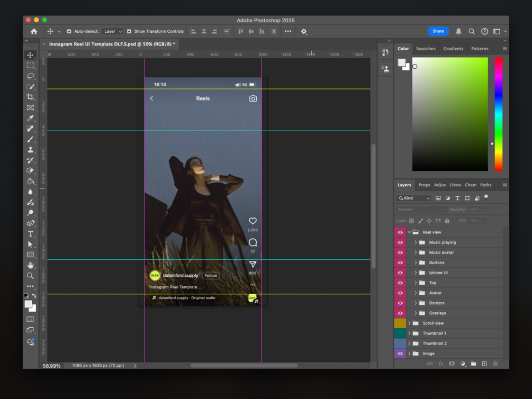Screen dimensions: 532x399
Task: Switch to the Swatches tab
Action: point(426,49)
